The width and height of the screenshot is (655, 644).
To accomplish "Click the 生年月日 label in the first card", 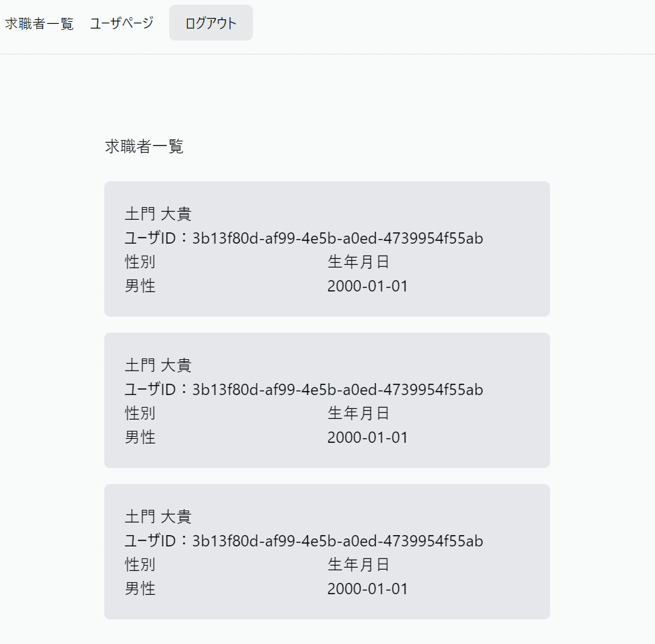I will click(358, 262).
